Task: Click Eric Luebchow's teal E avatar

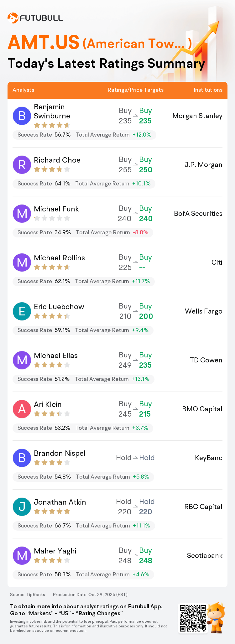Action: click(22, 311)
